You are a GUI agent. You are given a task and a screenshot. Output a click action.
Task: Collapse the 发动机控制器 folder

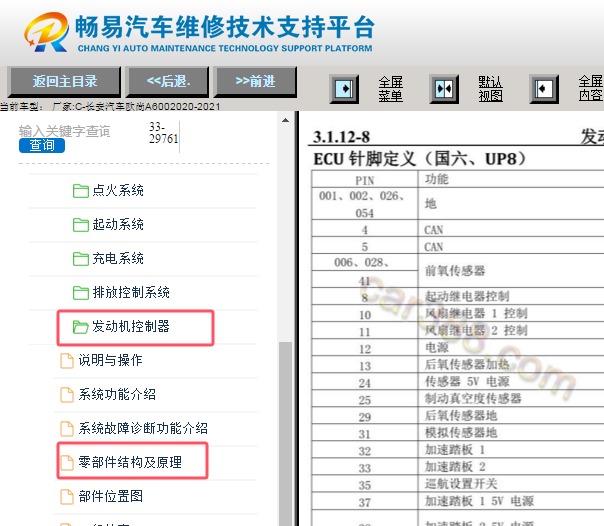[131, 326]
